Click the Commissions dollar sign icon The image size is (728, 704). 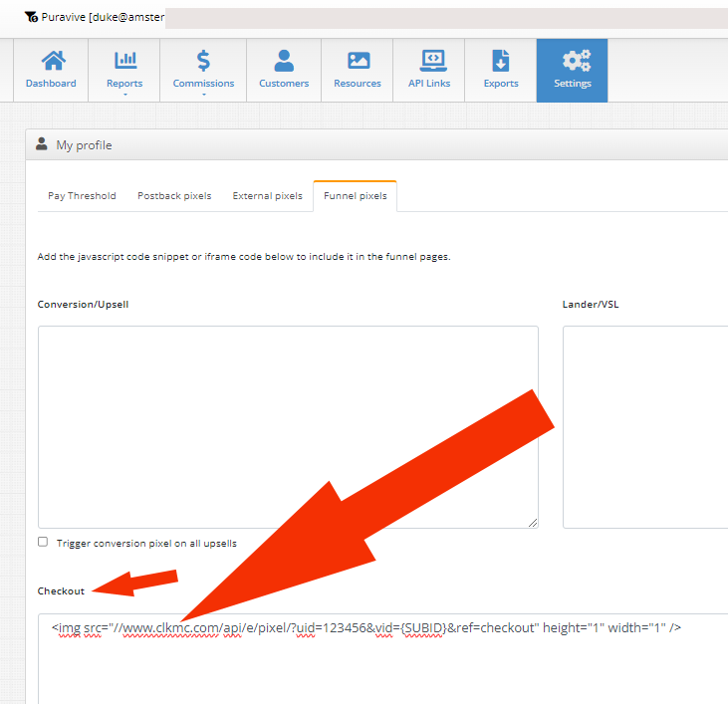point(203,61)
